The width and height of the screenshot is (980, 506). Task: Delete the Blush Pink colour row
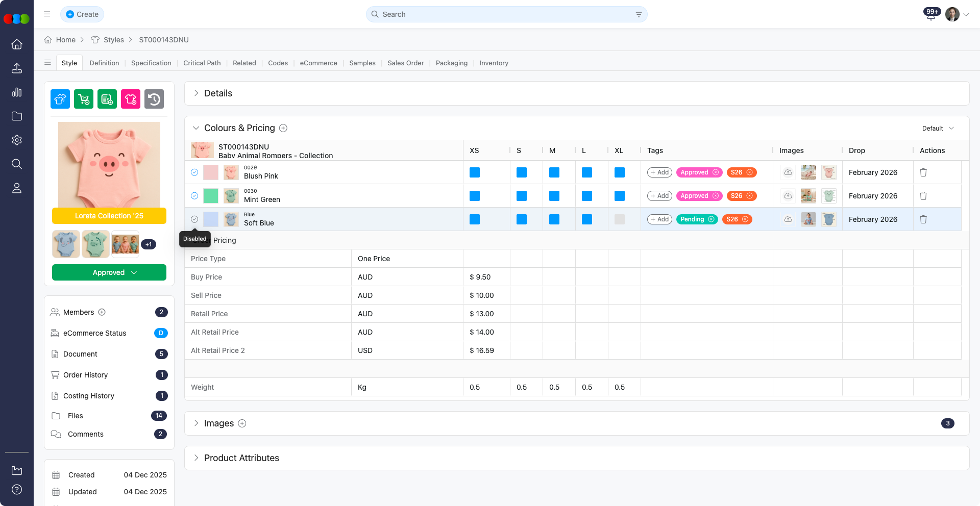coord(923,172)
